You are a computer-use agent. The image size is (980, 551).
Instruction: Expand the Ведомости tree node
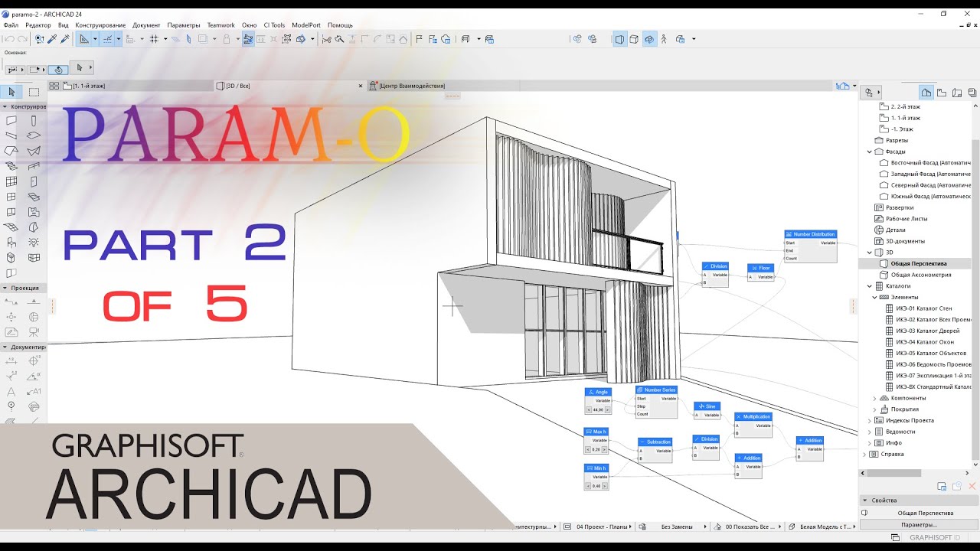(870, 432)
